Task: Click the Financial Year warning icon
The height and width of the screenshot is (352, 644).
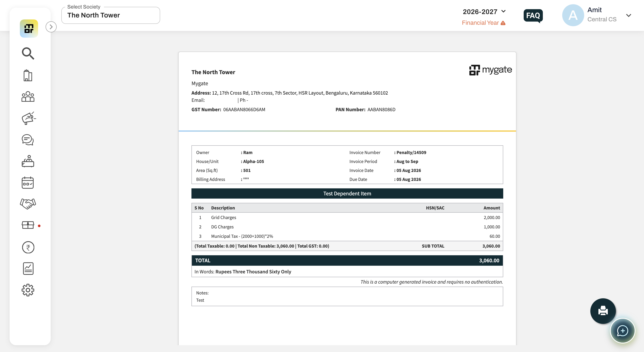Action: (503, 23)
